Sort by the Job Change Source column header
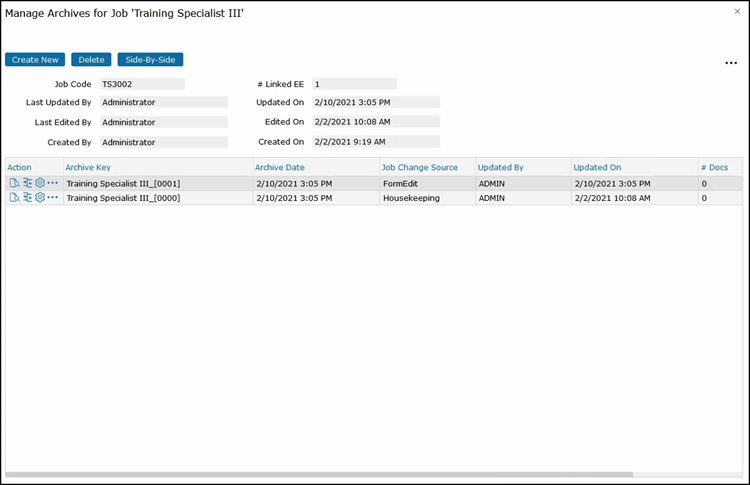750x485 pixels. pyautogui.click(x=419, y=167)
